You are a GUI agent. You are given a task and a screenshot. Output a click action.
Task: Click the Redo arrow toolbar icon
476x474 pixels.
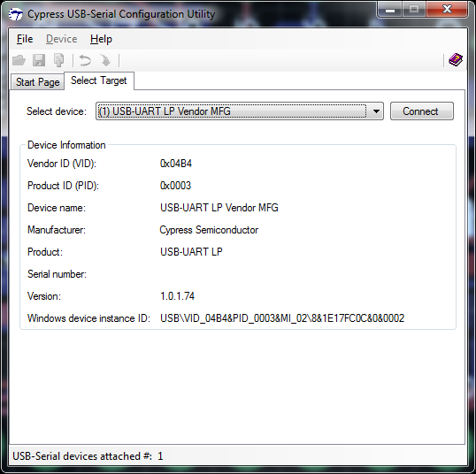point(105,60)
